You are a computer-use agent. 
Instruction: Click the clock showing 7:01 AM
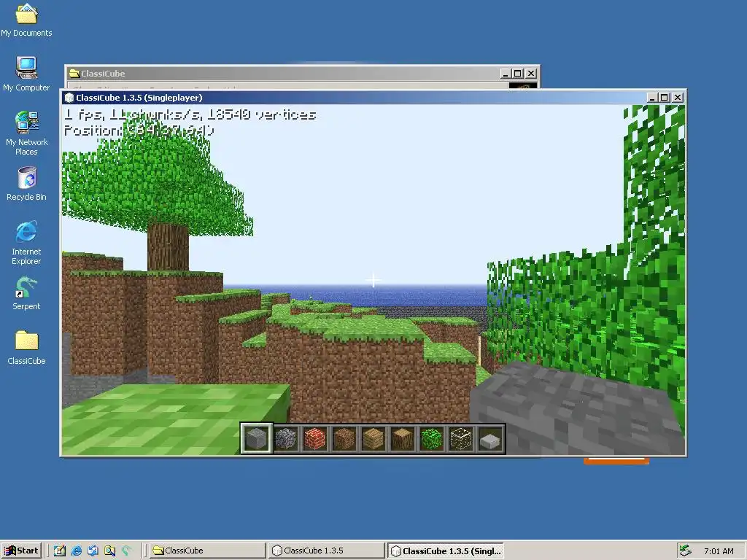click(719, 551)
